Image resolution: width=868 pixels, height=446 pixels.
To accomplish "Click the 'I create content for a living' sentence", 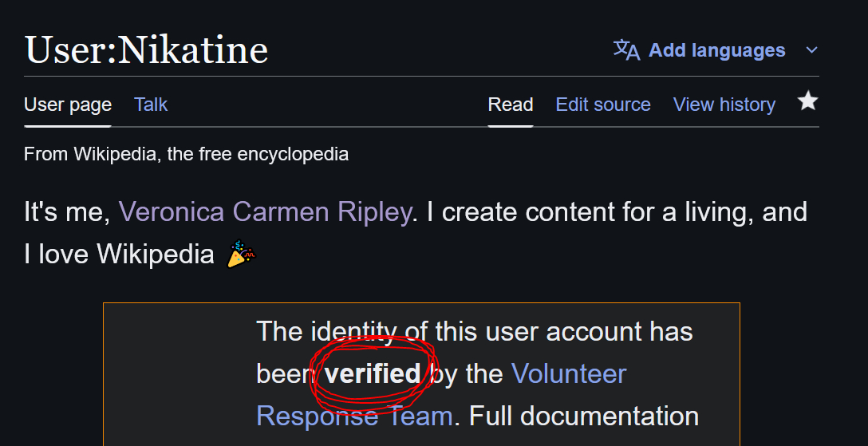I will [590, 212].
